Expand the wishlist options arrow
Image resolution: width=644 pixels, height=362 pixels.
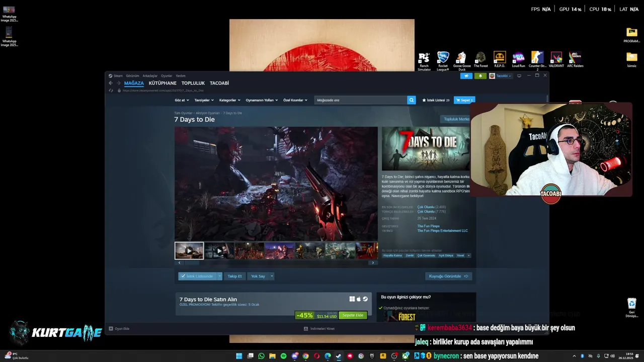coord(219,276)
